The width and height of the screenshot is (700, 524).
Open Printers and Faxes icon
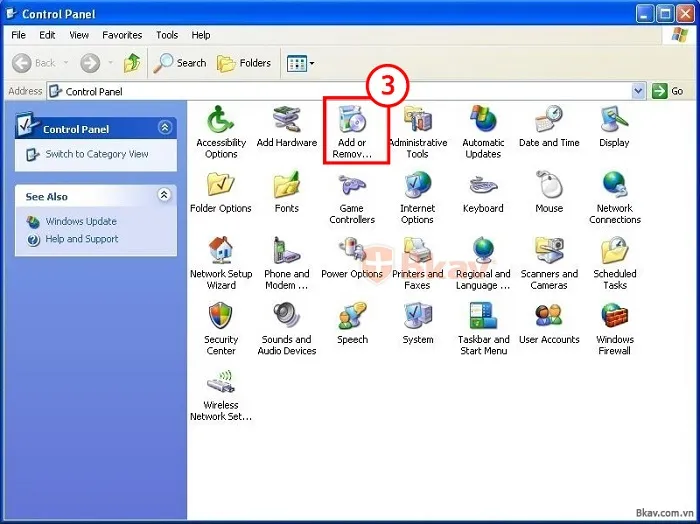417,252
